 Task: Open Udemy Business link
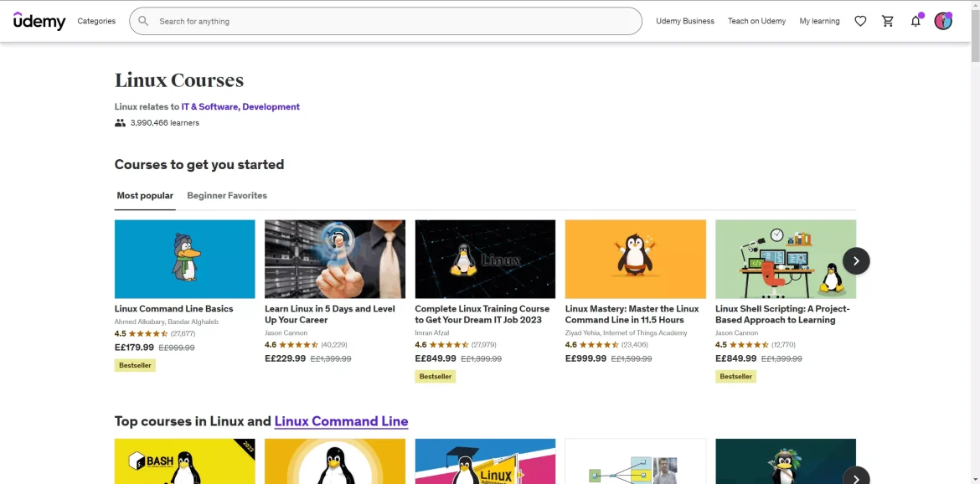pos(685,21)
